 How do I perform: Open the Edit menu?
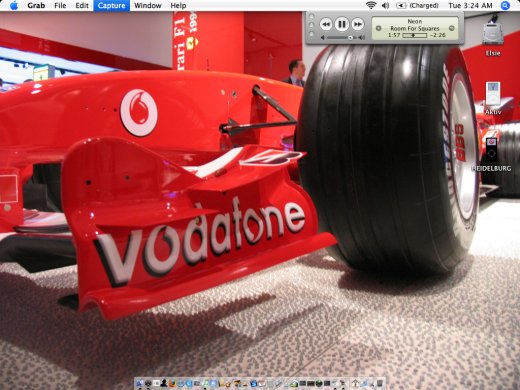click(82, 5)
